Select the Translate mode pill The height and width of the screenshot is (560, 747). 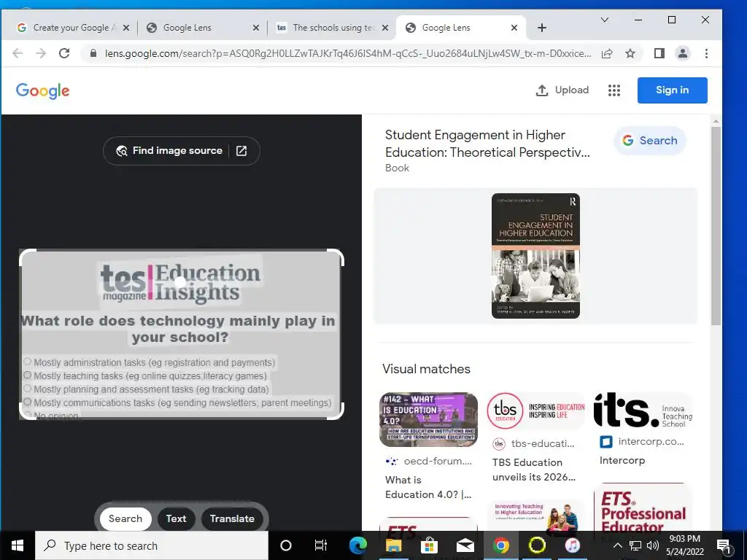tap(232, 518)
